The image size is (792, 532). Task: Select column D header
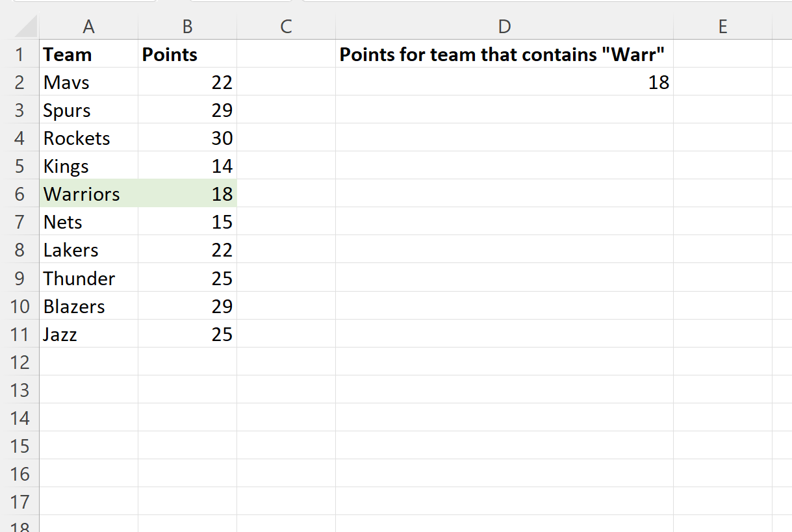504,26
